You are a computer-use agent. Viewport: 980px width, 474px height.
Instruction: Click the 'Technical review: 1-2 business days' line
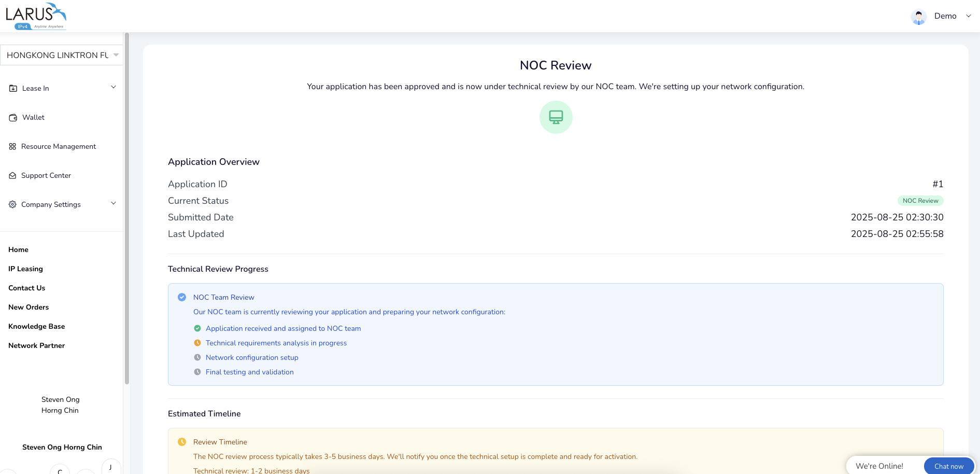(251, 470)
